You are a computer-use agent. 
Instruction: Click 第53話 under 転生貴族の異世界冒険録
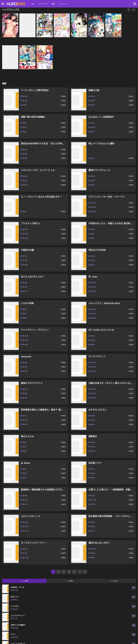[92, 522]
